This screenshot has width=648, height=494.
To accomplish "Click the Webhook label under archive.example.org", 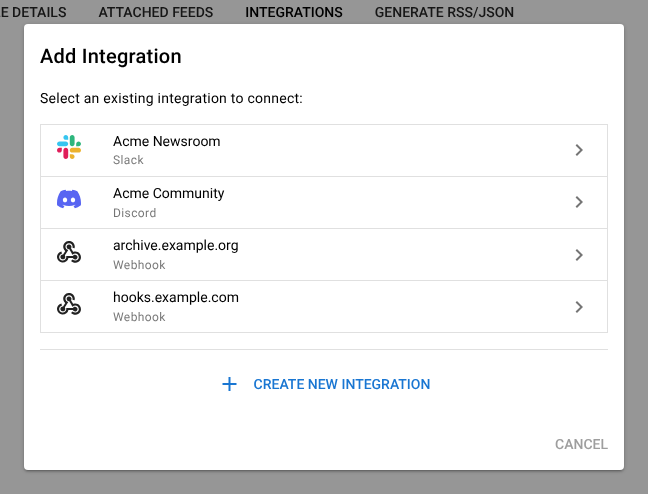I will click(139, 265).
